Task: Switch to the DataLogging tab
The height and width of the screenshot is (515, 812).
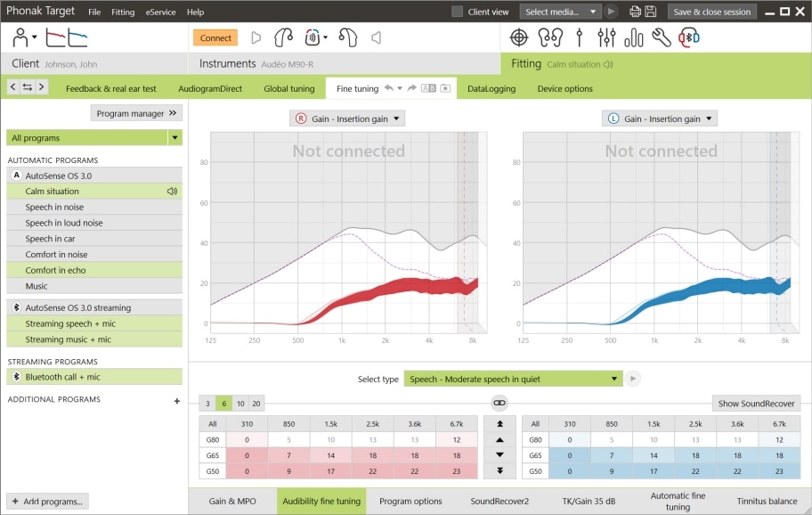Action: 491,88
